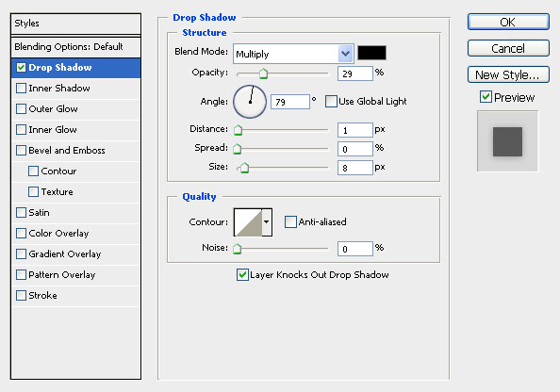Enable the Anti-aliased checkbox
Viewport: 560px width, 392px height.
pos(290,222)
